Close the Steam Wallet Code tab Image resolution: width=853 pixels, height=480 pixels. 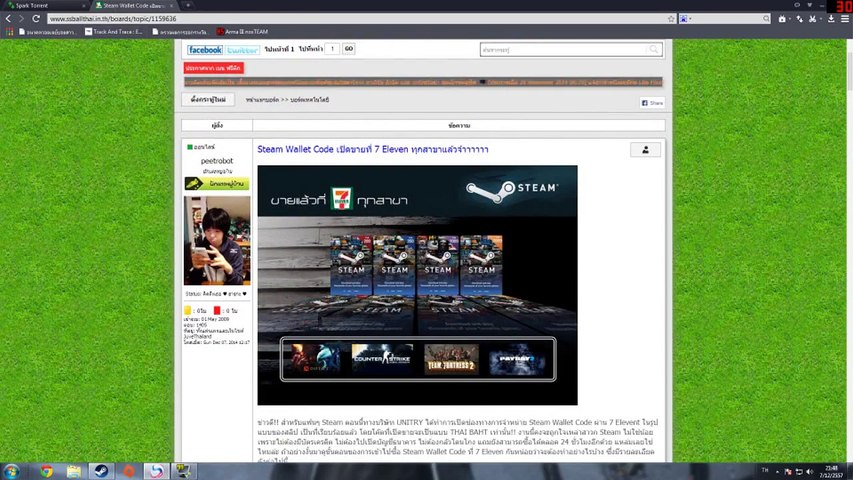point(171,5)
